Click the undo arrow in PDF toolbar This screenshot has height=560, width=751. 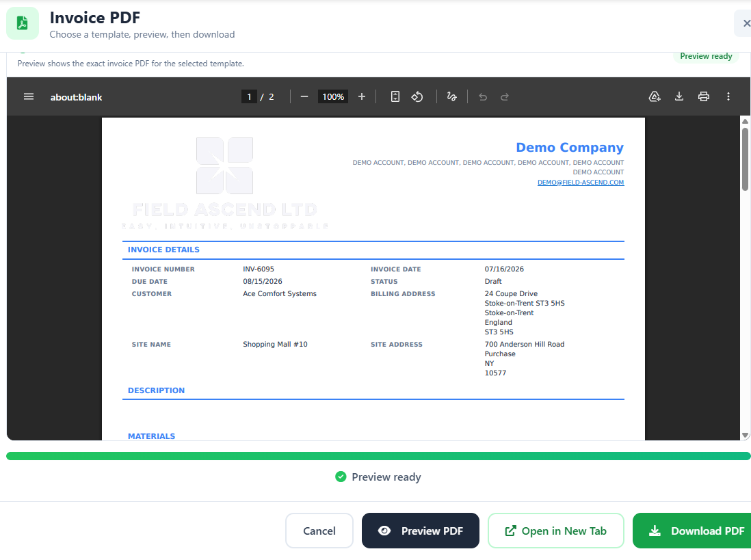tap(483, 97)
